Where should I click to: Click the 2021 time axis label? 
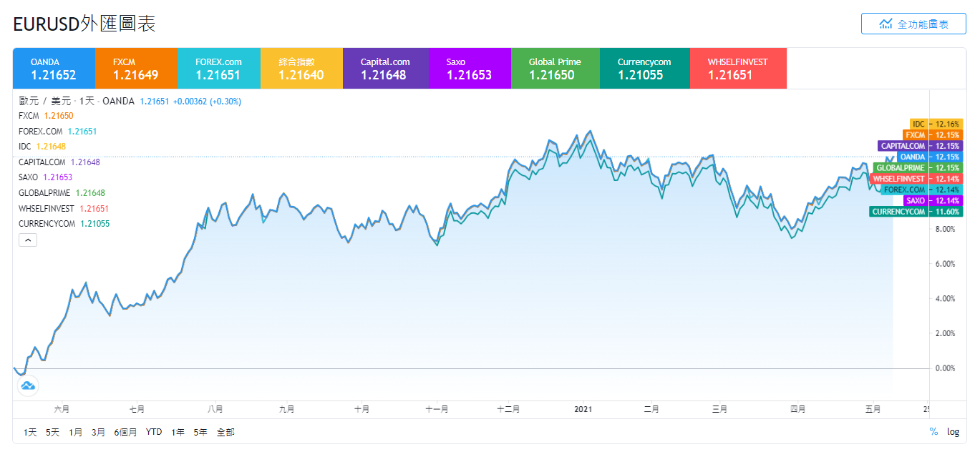(583, 409)
